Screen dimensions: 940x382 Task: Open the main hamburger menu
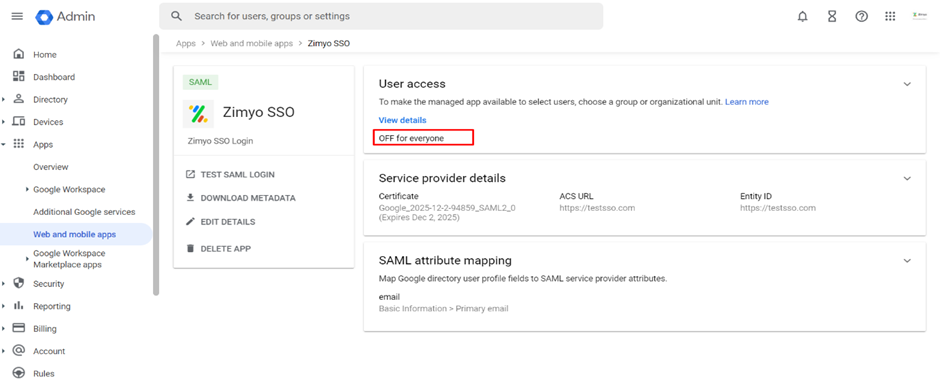point(17,16)
